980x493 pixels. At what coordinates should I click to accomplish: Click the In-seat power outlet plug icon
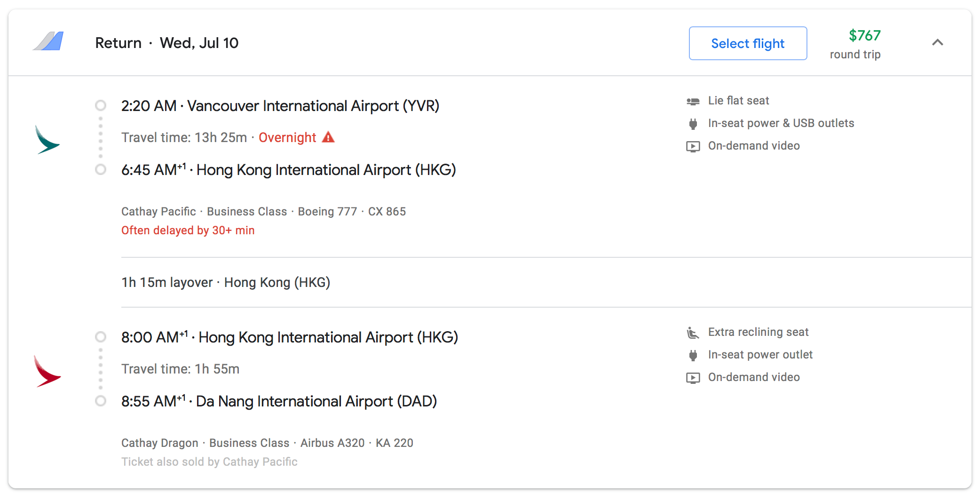pos(693,355)
